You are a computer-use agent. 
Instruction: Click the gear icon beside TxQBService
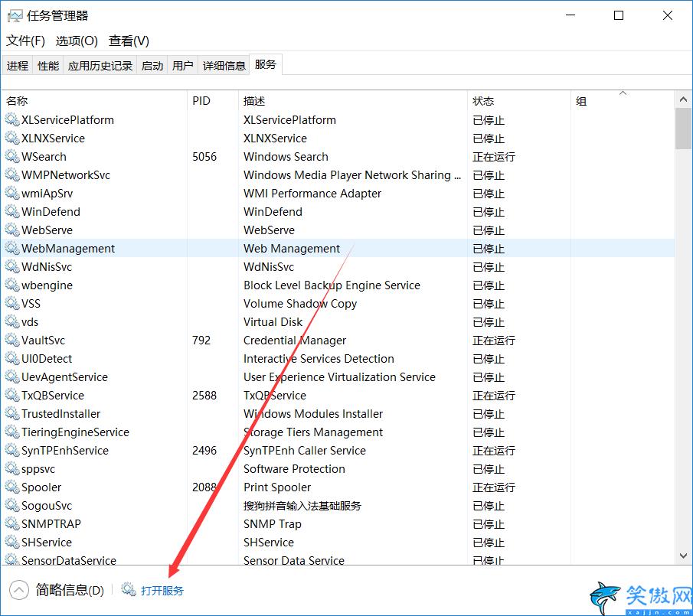pos(12,395)
